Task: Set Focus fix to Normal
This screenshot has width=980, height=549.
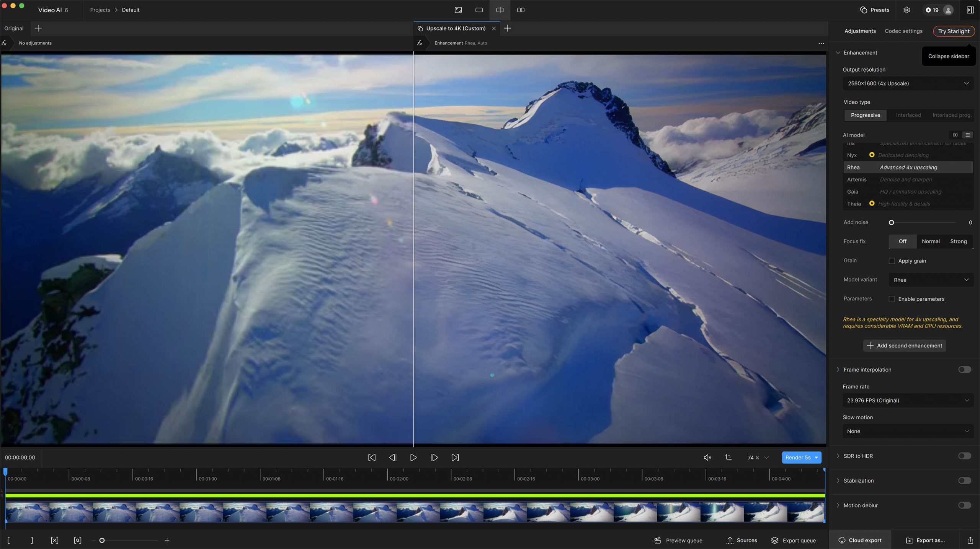Action: (x=931, y=241)
